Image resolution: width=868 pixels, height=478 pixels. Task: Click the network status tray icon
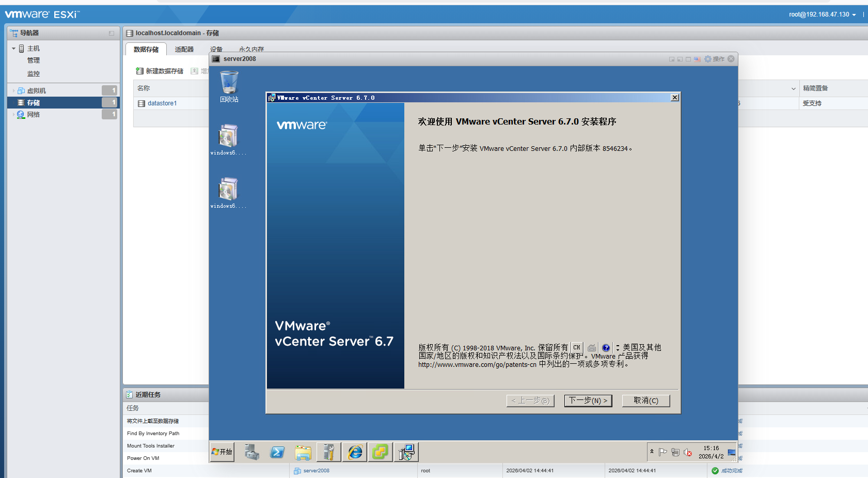tap(675, 452)
